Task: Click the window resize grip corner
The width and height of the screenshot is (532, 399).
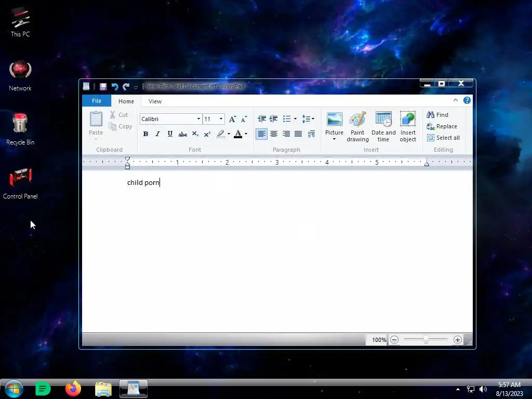Action: (x=470, y=343)
